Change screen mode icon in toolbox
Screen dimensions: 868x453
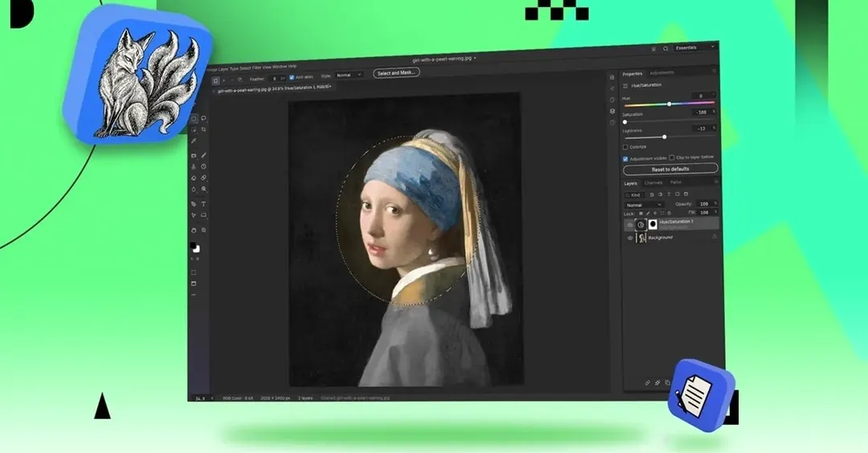pos(194,284)
